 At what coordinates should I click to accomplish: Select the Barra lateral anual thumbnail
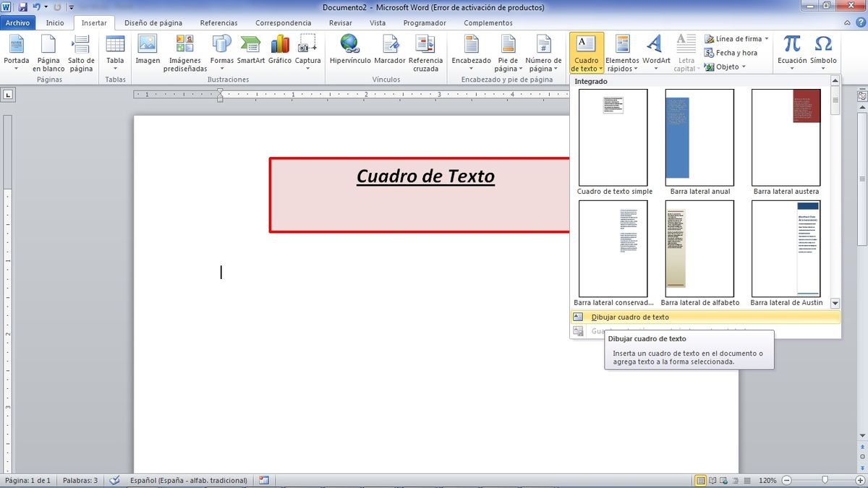click(699, 138)
